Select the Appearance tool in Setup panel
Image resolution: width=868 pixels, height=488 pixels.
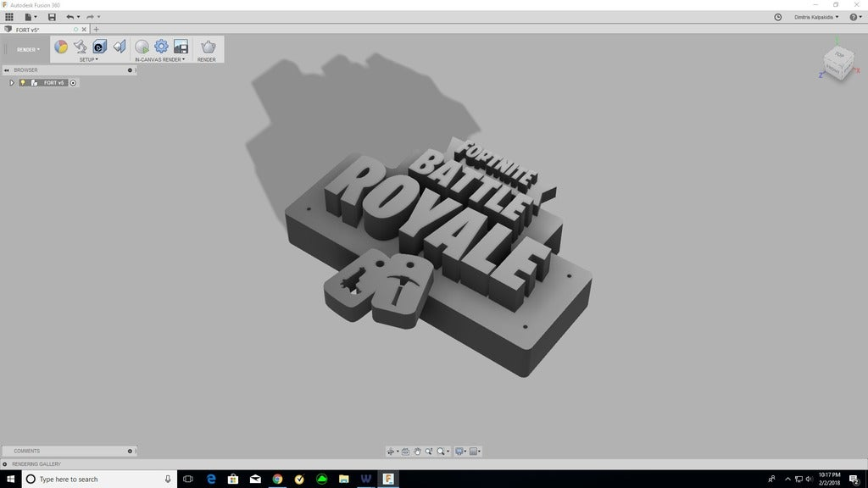click(61, 47)
